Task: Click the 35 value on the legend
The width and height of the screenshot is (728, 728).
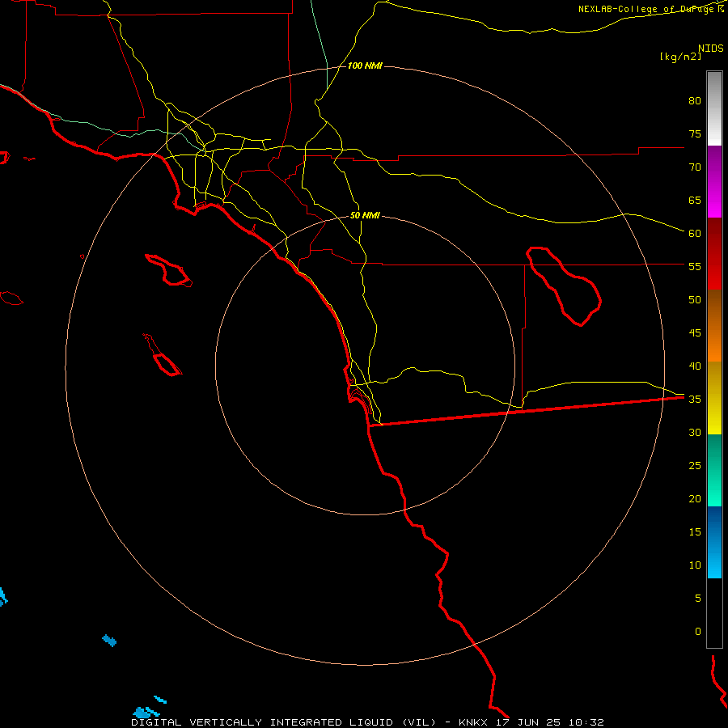Action: [695, 400]
